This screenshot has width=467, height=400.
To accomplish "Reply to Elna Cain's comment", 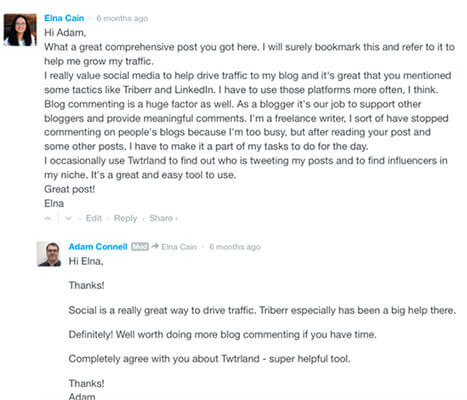I will click(x=126, y=218).
